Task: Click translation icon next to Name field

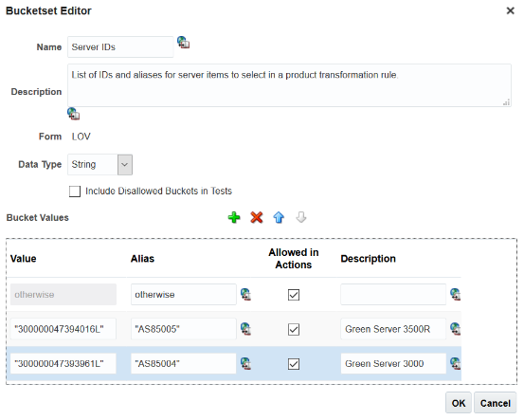Action: tap(183, 43)
